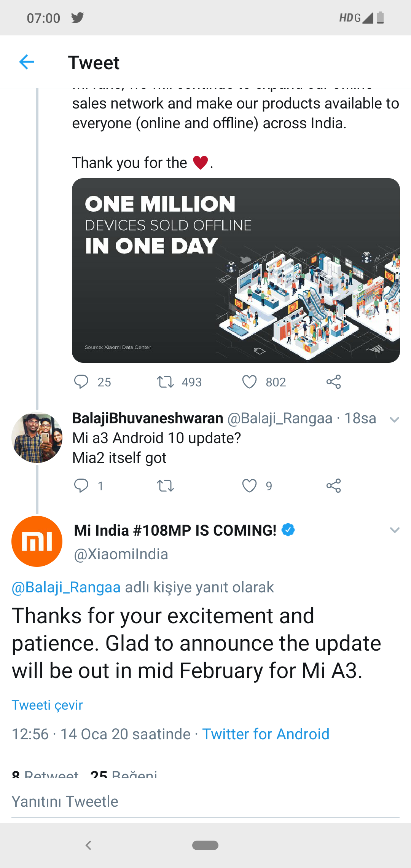Tap the home pill in navigation bar
Image resolution: width=411 pixels, height=868 pixels.
point(205,845)
